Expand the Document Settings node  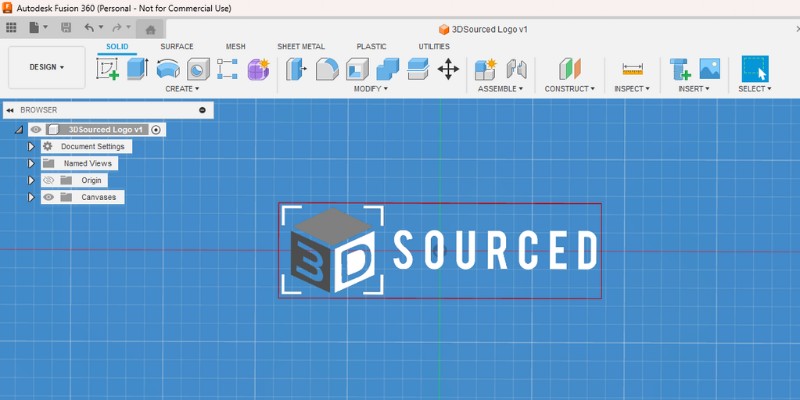click(x=31, y=146)
